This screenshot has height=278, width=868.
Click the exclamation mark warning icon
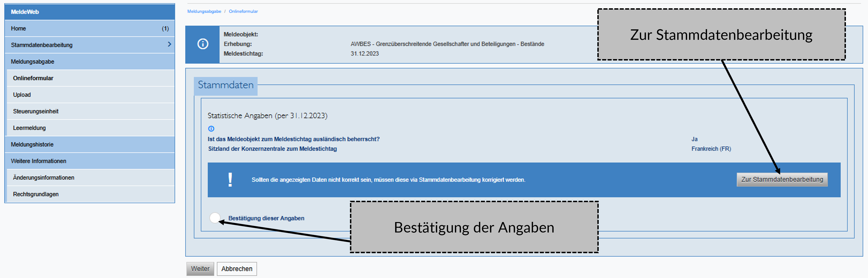tap(230, 180)
